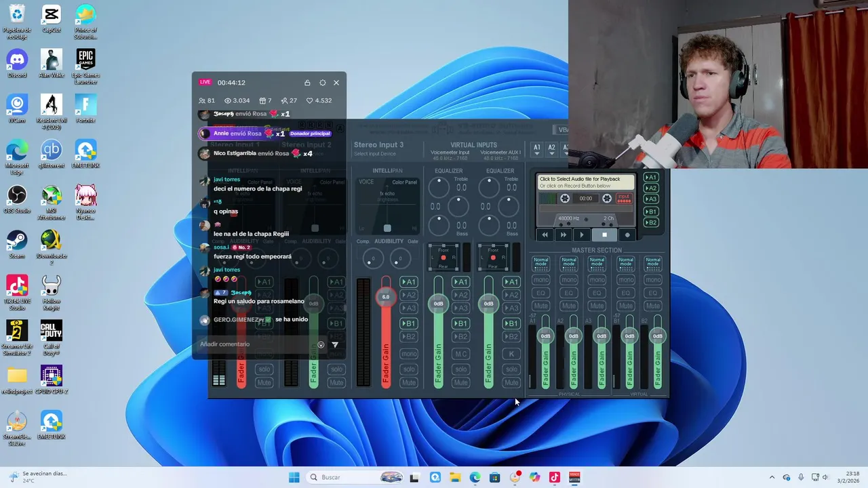Screen dimensions: 868x488
Task: Click the viewers count icon showing 81
Action: point(206,100)
